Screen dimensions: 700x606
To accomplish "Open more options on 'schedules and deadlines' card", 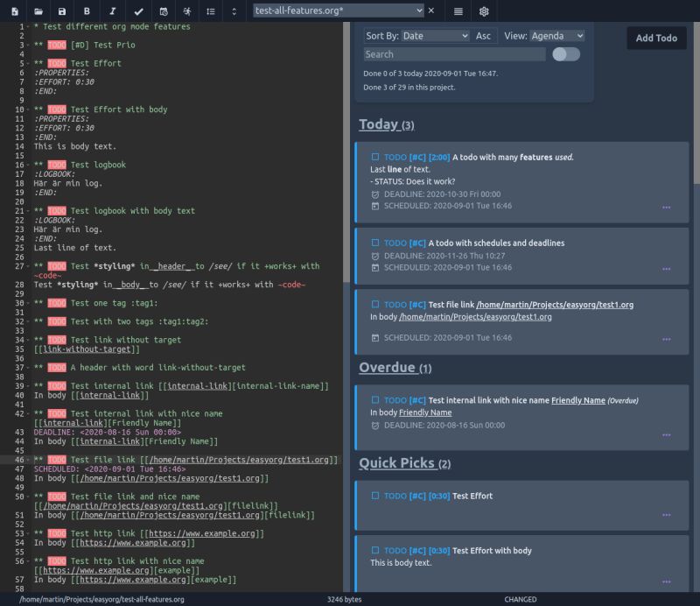I will pyautogui.click(x=667, y=269).
